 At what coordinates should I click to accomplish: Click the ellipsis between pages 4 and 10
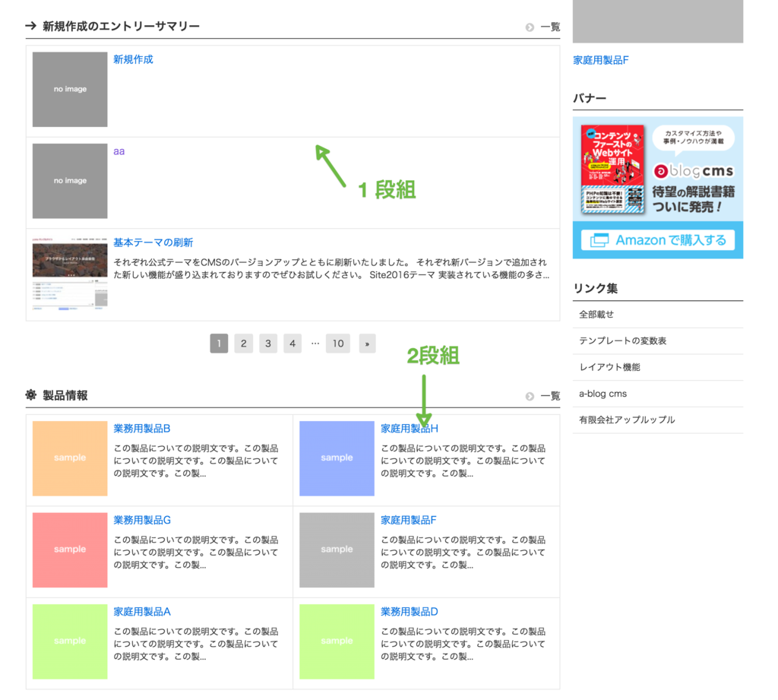(315, 344)
